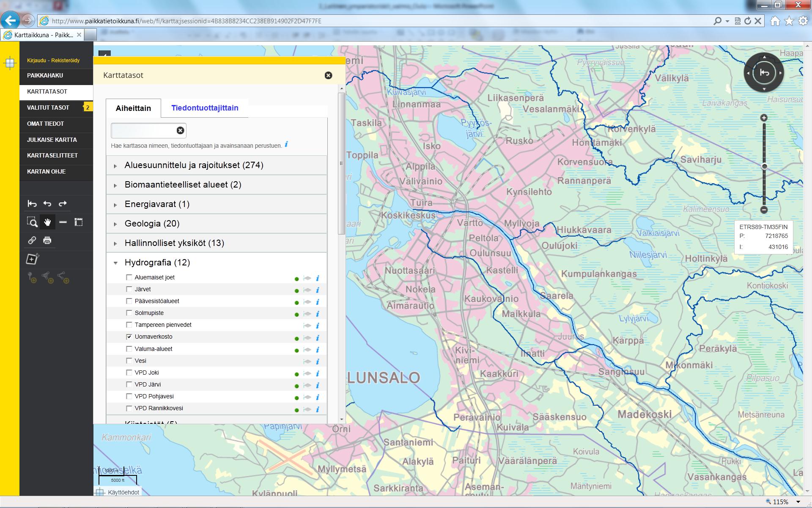Image resolution: width=812 pixels, height=508 pixels.
Task: Clear the layer search field
Action: coord(180,130)
